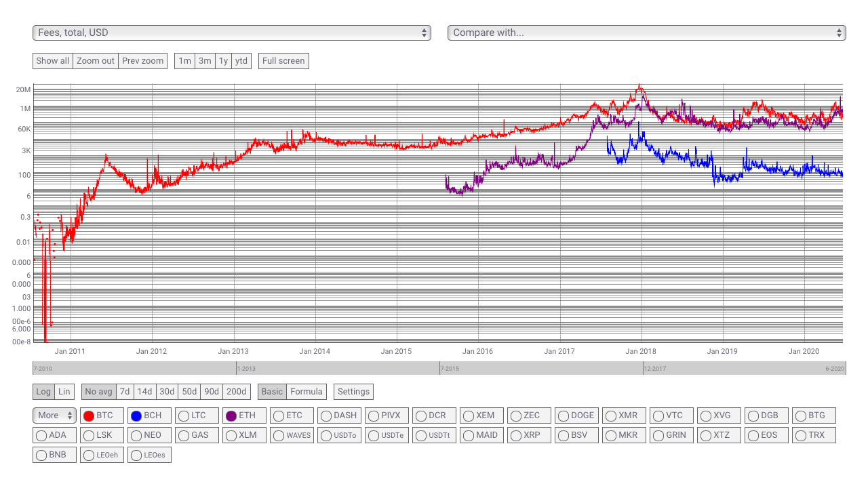Apply 14d moving average
This screenshot has height=488, width=868.
point(145,392)
